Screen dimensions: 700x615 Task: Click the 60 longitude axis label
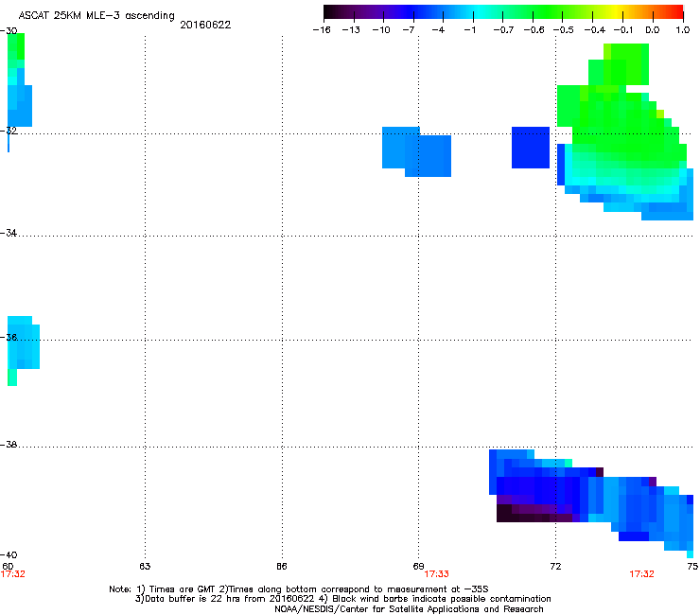tap(8, 566)
